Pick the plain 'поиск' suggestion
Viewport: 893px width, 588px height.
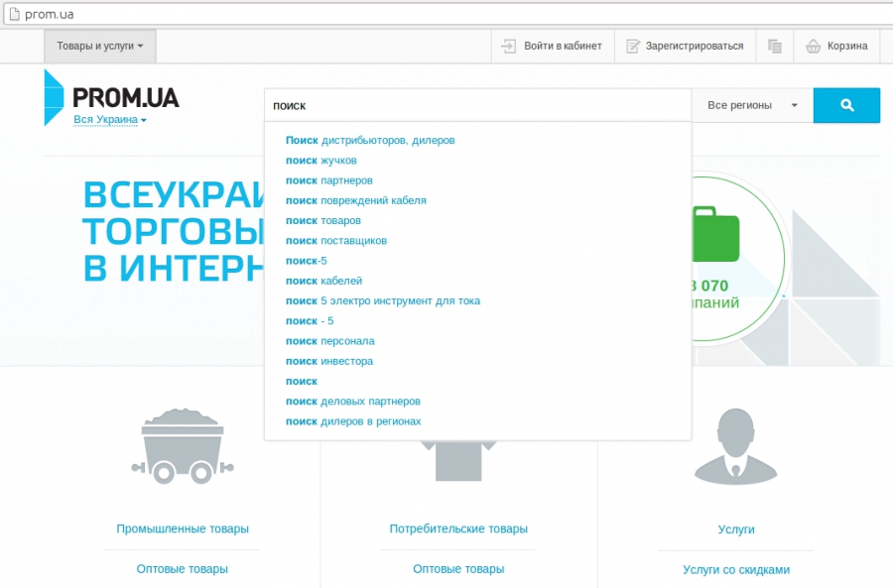302,382
